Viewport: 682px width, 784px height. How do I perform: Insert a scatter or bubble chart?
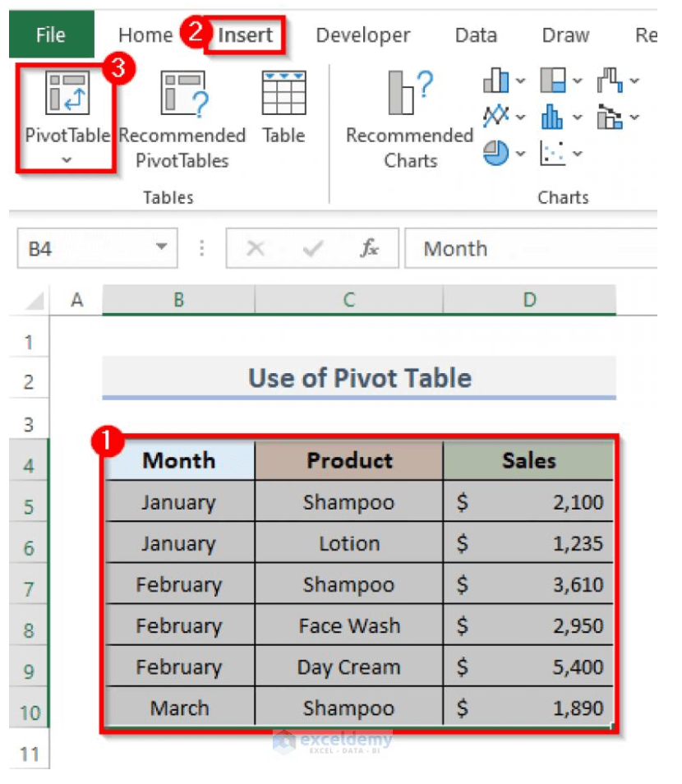tap(553, 153)
